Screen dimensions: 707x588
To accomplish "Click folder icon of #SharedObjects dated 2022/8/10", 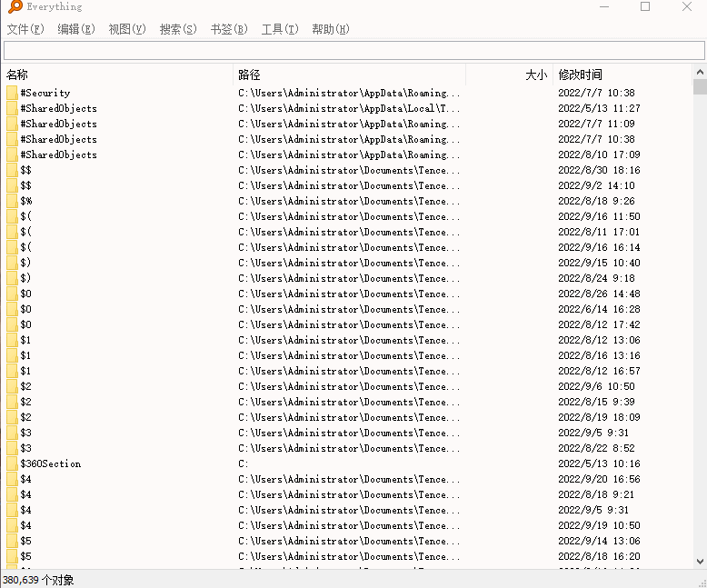I will click(12, 154).
